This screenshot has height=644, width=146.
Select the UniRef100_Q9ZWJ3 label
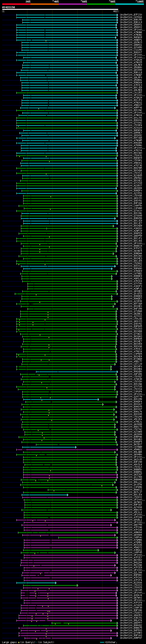click(x=131, y=42)
